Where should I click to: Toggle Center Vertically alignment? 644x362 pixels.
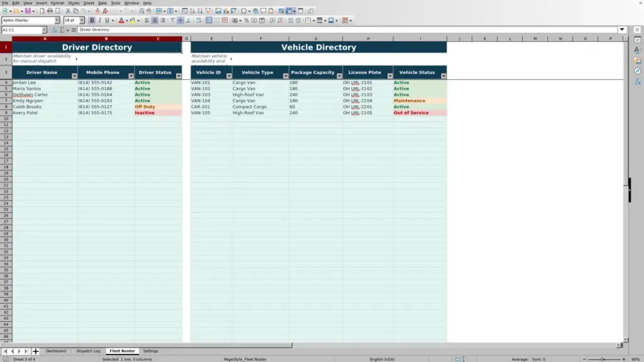pyautogui.click(x=180, y=20)
